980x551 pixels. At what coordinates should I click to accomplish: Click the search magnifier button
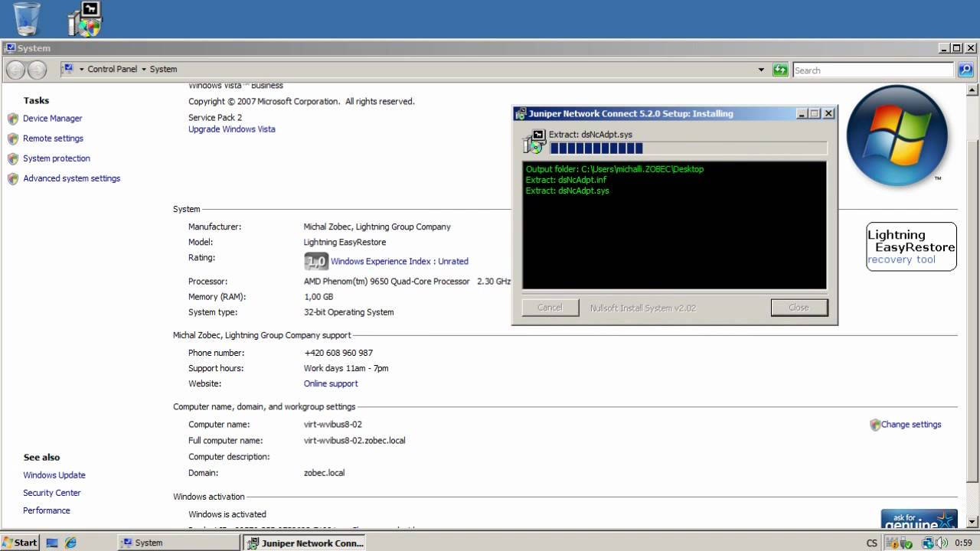coord(965,70)
